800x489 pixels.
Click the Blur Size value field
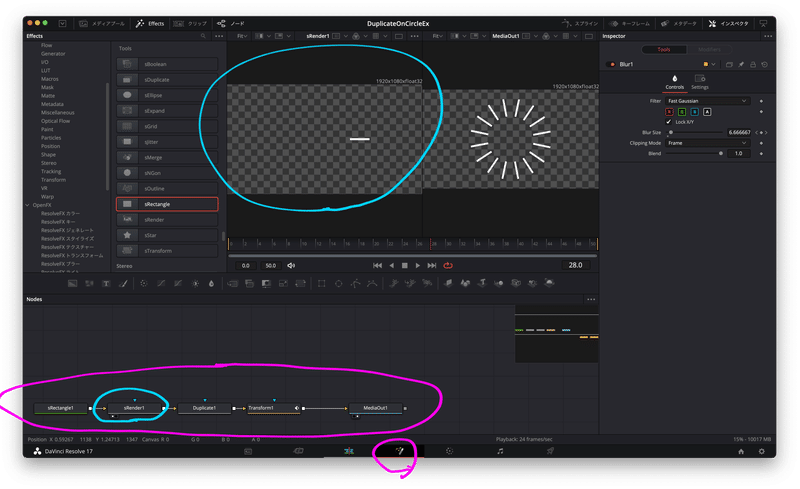point(739,132)
